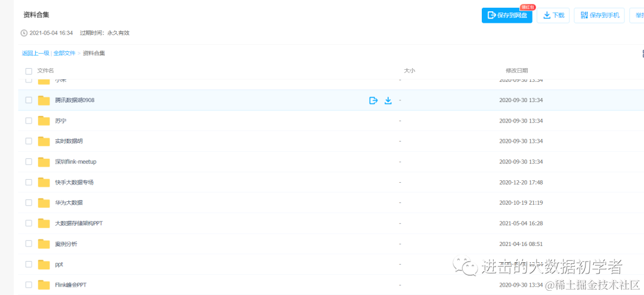Open the Flink峰会PPT folder icon
Image resolution: width=644 pixels, height=295 pixels.
click(44, 285)
